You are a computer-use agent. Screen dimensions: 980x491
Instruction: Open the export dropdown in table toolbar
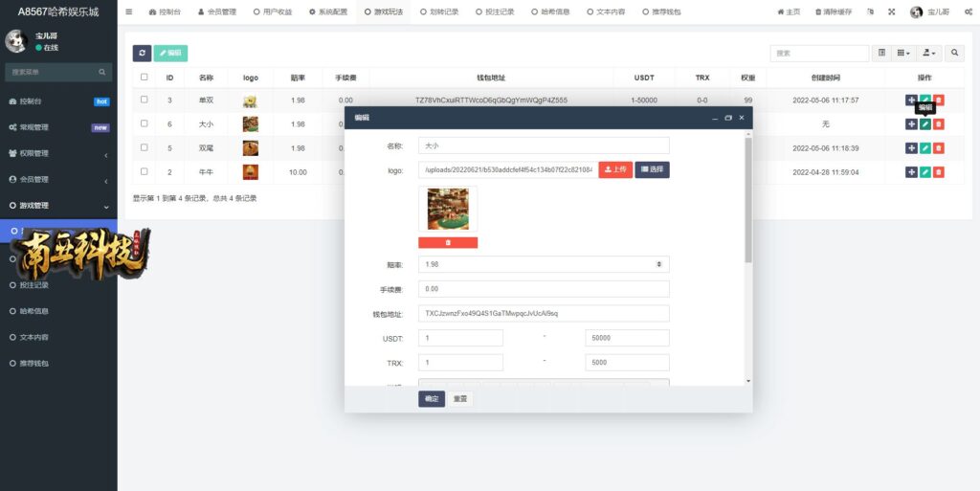928,53
